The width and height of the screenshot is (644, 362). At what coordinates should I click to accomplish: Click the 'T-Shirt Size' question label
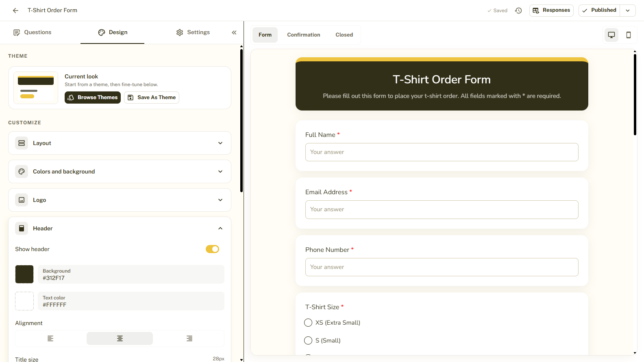[322, 307]
